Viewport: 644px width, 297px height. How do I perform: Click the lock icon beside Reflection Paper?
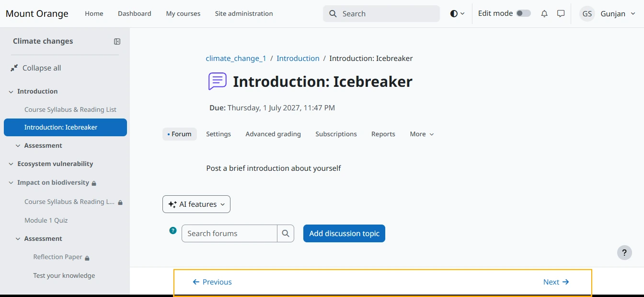point(87,258)
